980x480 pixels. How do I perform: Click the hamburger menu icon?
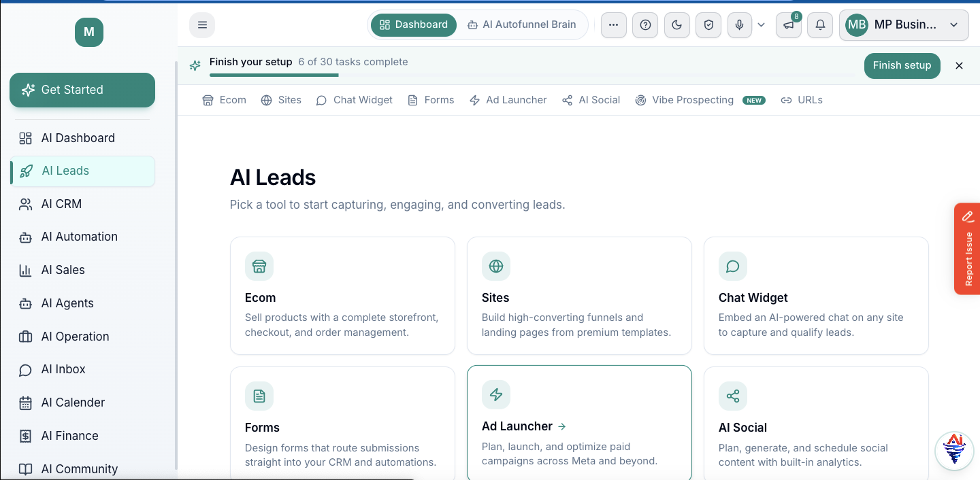pos(202,25)
